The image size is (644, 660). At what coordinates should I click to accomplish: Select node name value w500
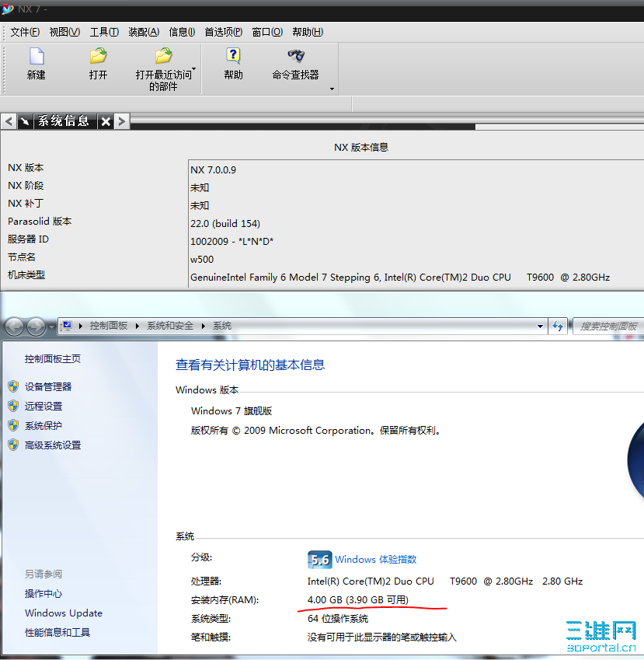click(202, 260)
